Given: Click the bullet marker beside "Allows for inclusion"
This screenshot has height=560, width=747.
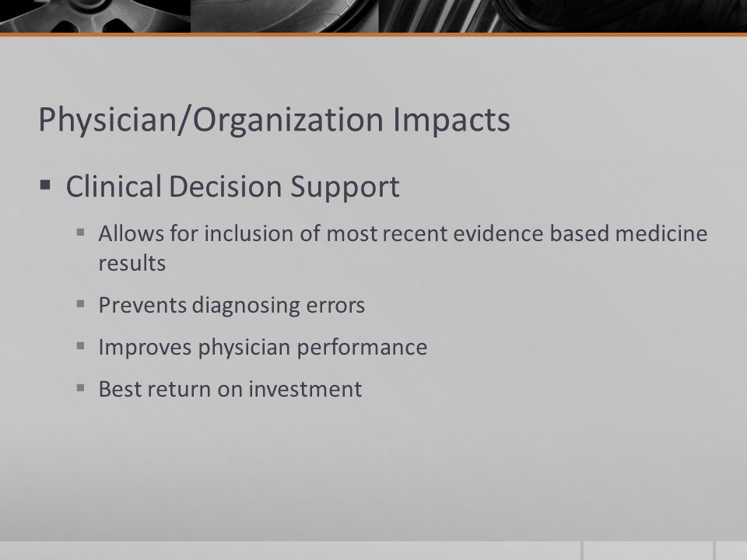Looking at the screenshot, I should click(80, 233).
